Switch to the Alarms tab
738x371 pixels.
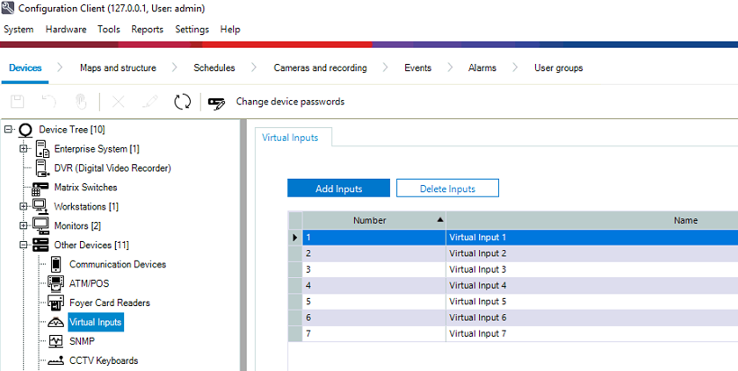click(482, 68)
